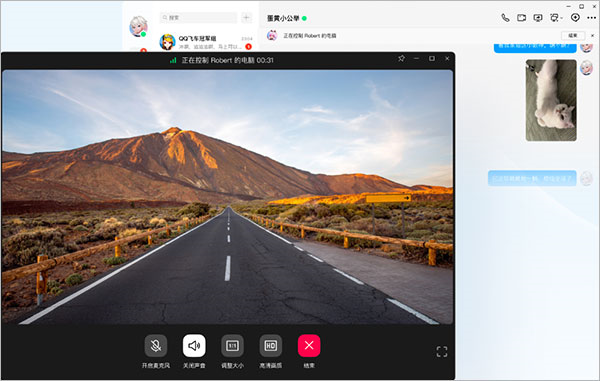Click the circled plus icon in chat header
This screenshot has width=600, height=381.
575,17
